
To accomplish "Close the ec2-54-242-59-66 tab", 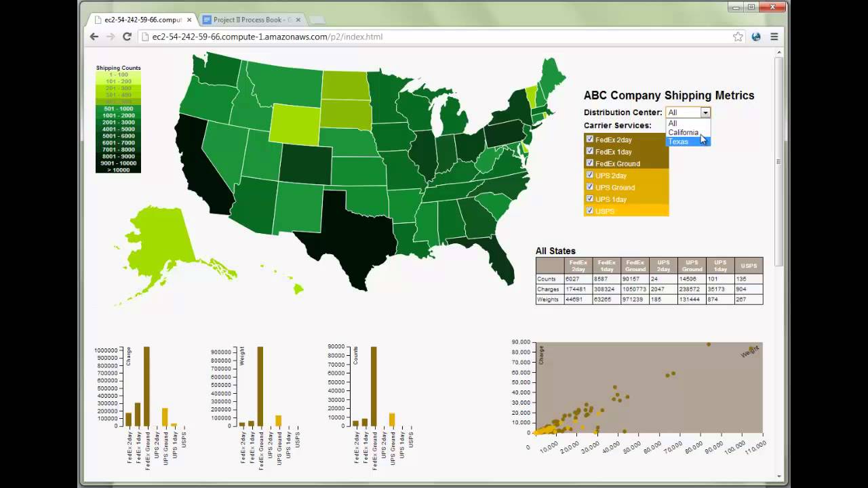I will point(188,20).
